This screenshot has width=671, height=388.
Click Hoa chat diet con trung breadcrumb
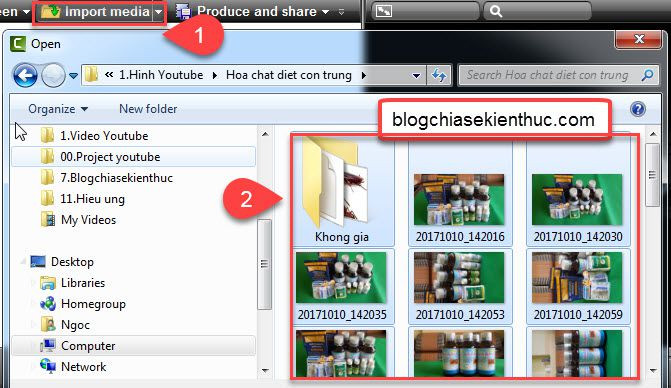[x=289, y=75]
